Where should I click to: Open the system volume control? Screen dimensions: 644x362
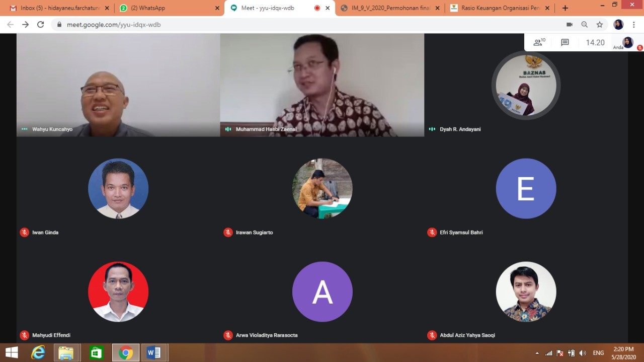click(x=583, y=353)
